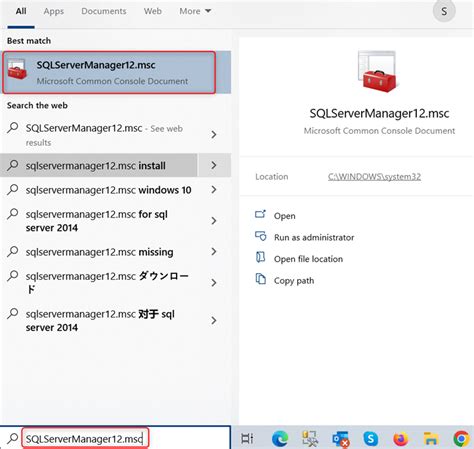474x449 pixels.
Task: Click Open in the preview actions
Action: click(284, 216)
